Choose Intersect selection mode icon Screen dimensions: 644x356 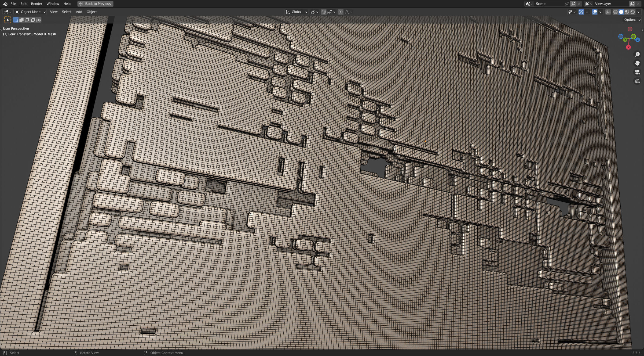39,20
